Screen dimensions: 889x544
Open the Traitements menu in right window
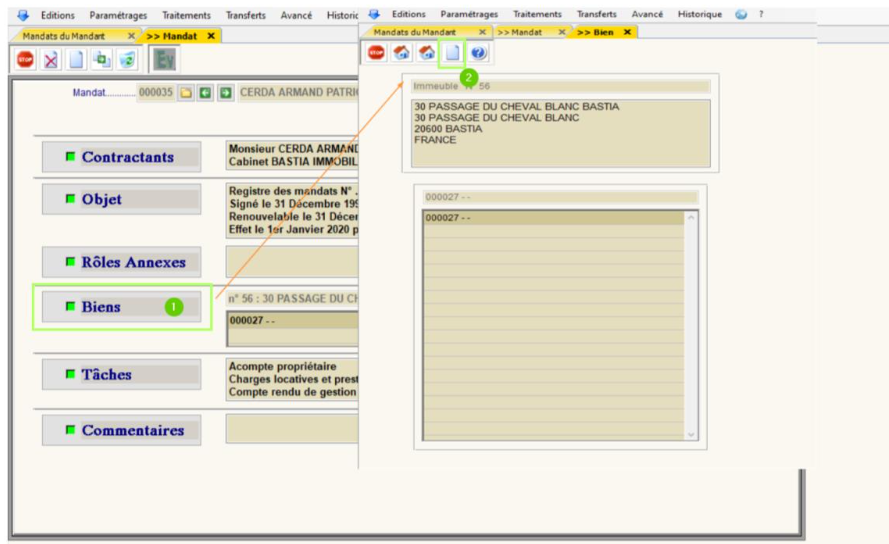537,15
